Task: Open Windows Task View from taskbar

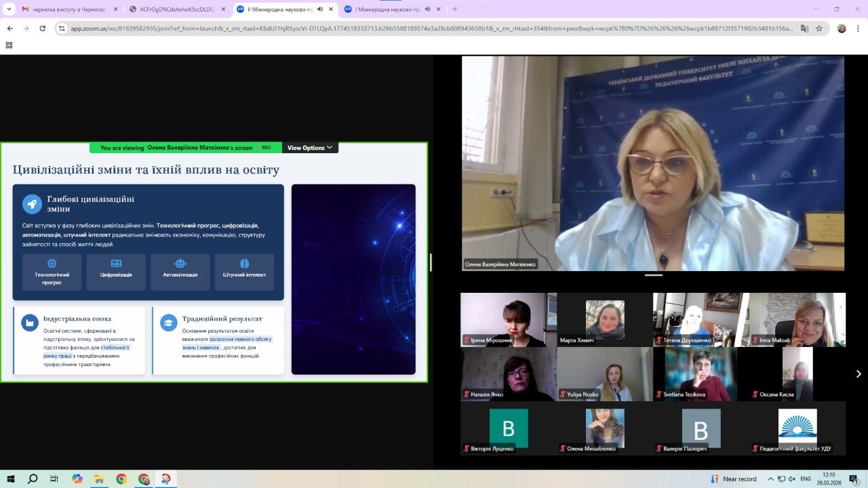Action: point(54,479)
